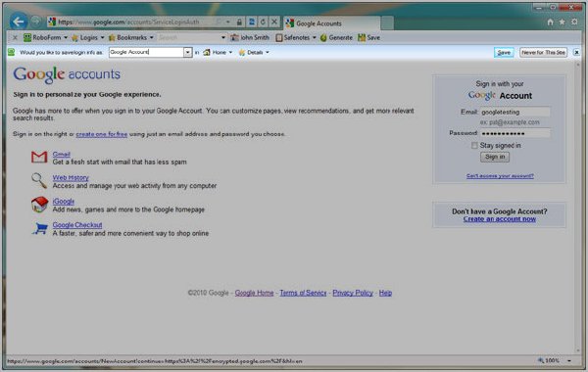
Task: Open browser Tools gear icon
Action: pyautogui.click(x=574, y=23)
